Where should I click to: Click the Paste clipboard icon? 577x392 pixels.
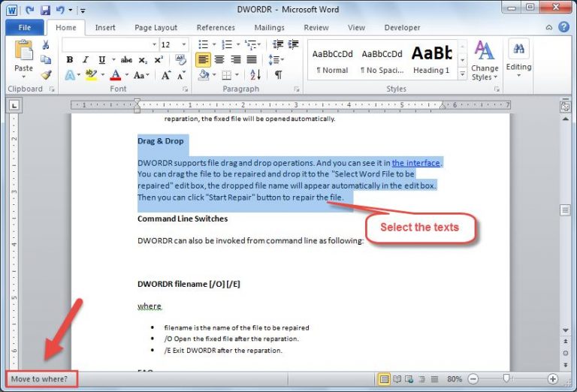(24, 53)
